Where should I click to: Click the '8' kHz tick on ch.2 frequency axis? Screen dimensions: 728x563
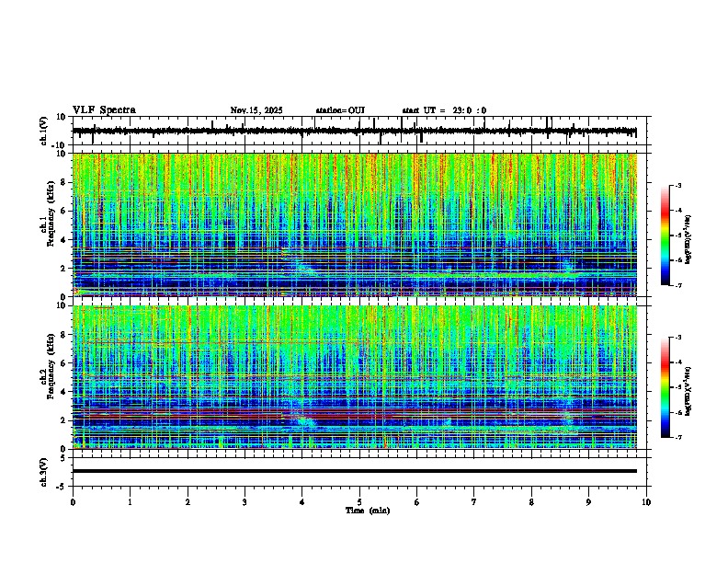[x=65, y=335]
